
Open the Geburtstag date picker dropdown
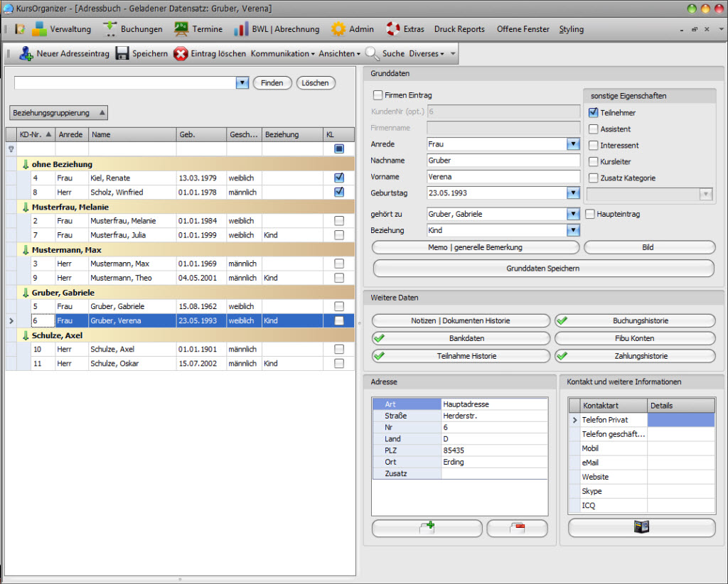click(x=574, y=193)
